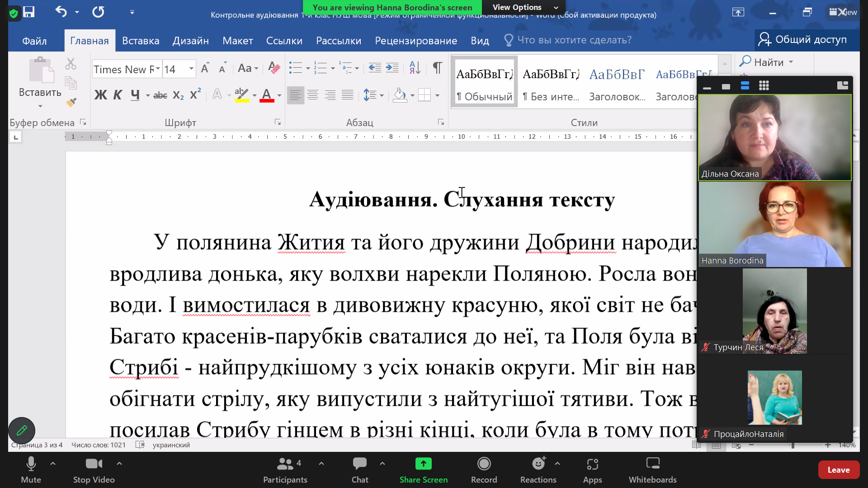Click the Record button in Zoom

pos(484,469)
